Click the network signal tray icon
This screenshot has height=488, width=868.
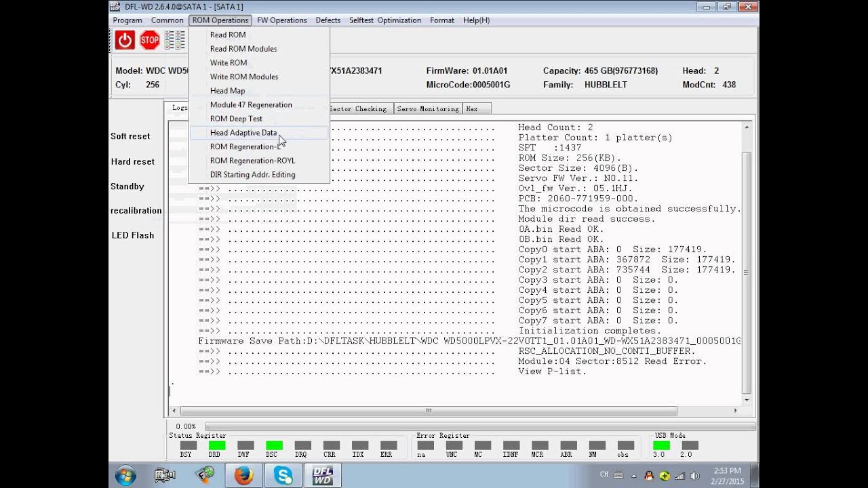pyautogui.click(x=679, y=476)
